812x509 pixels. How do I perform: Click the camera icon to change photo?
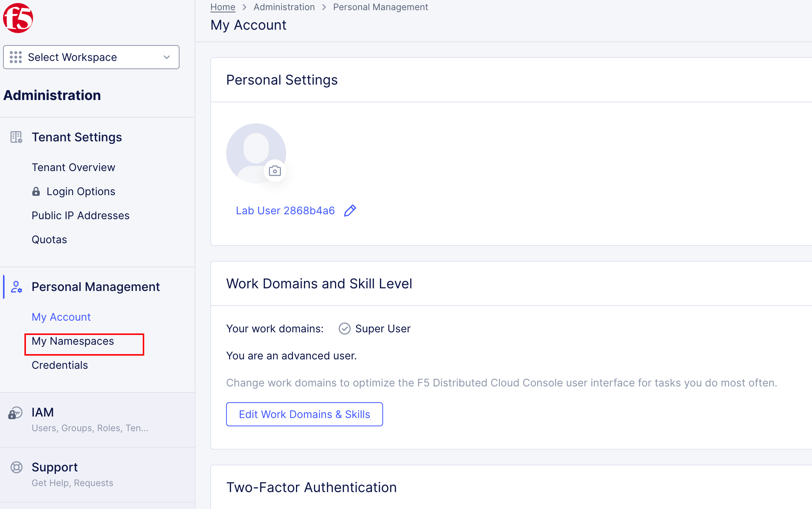[275, 171]
